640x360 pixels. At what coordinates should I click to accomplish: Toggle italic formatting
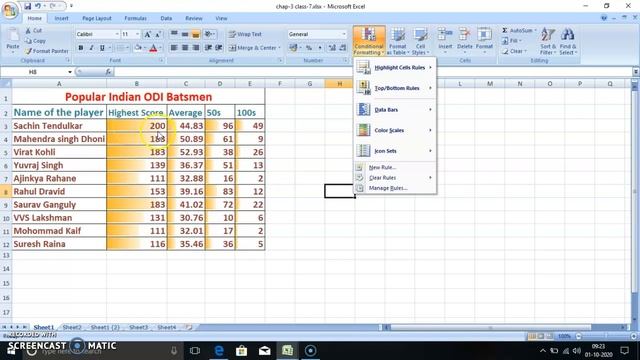pyautogui.click(x=91, y=48)
